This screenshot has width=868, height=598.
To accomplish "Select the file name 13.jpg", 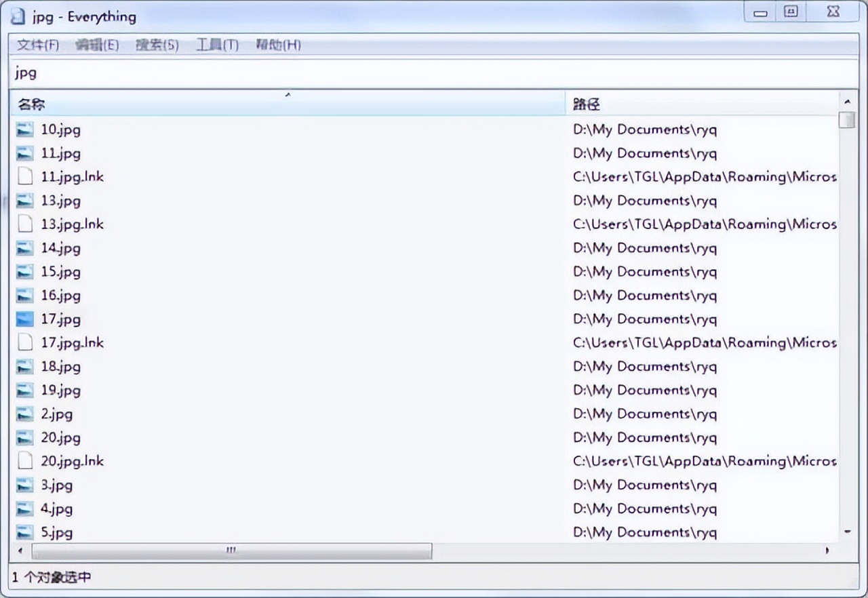I will coord(60,201).
